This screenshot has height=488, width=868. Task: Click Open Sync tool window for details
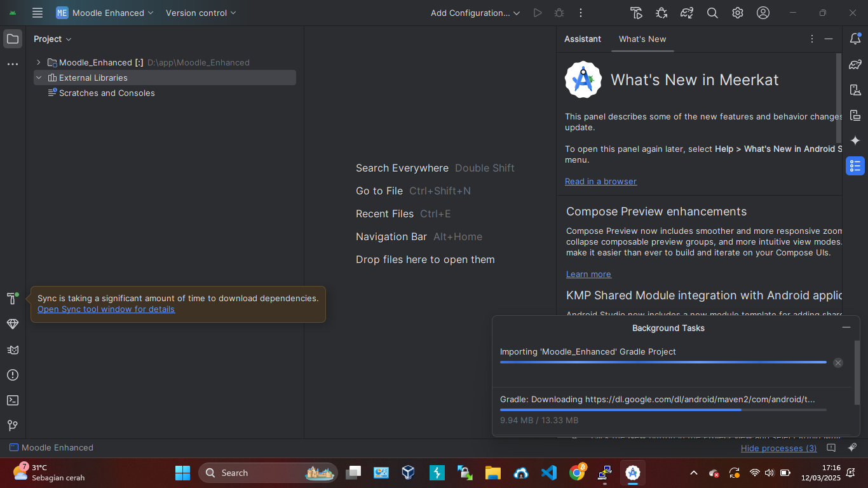pyautogui.click(x=106, y=309)
